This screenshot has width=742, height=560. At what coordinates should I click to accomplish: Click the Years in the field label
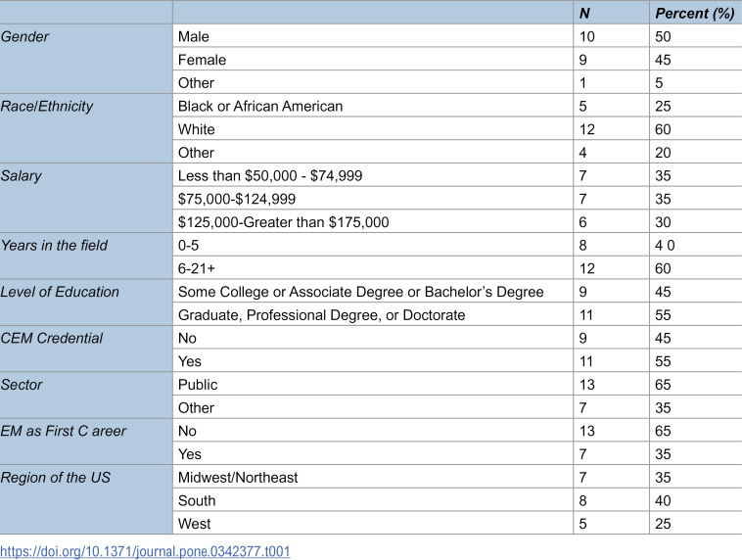[x=54, y=245]
